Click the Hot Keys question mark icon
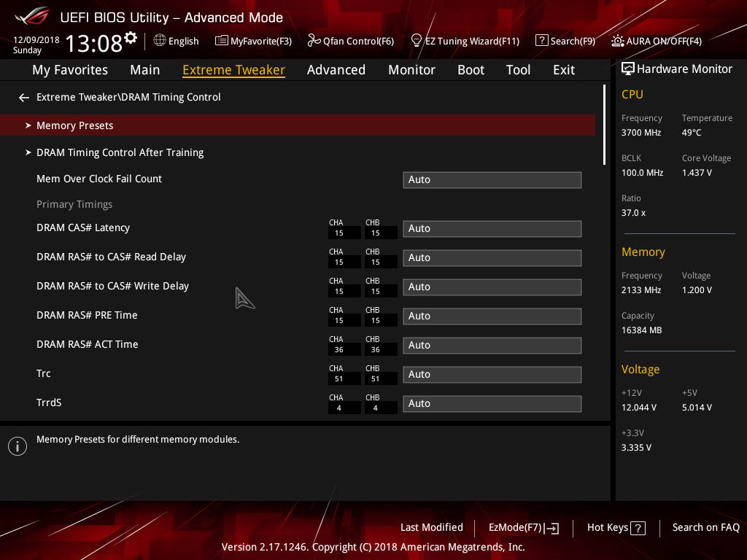 pyautogui.click(x=638, y=528)
